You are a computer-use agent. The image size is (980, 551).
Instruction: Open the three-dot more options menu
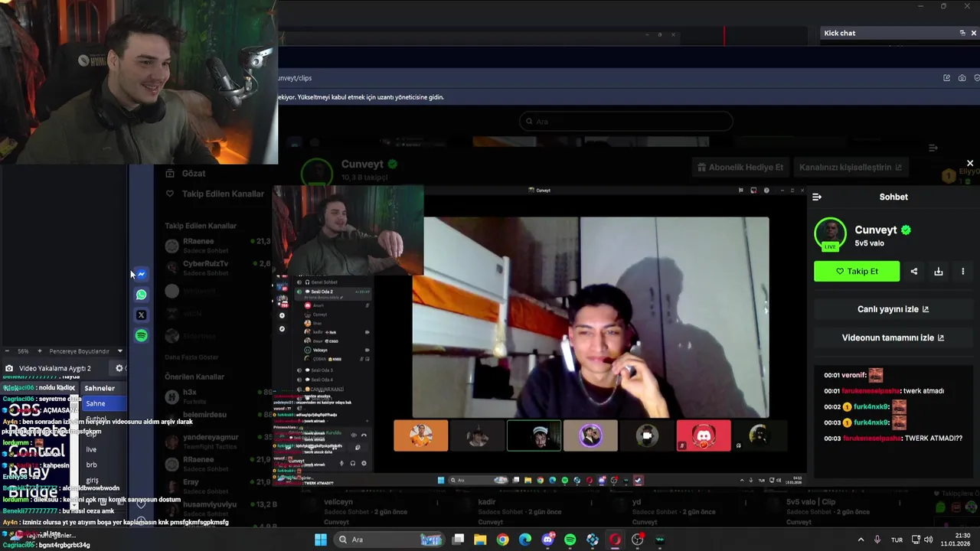coord(962,271)
